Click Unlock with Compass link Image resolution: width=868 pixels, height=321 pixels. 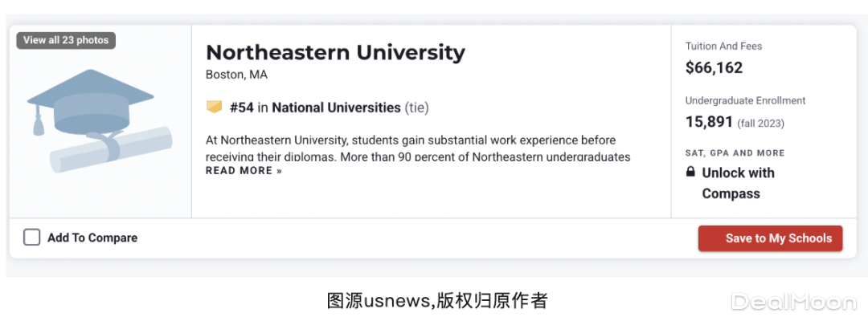[x=738, y=183]
